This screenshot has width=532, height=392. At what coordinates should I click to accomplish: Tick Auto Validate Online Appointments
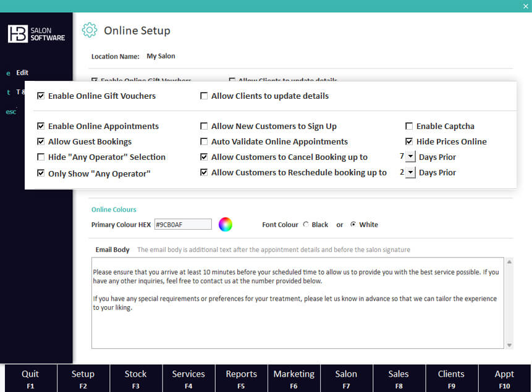coord(204,142)
